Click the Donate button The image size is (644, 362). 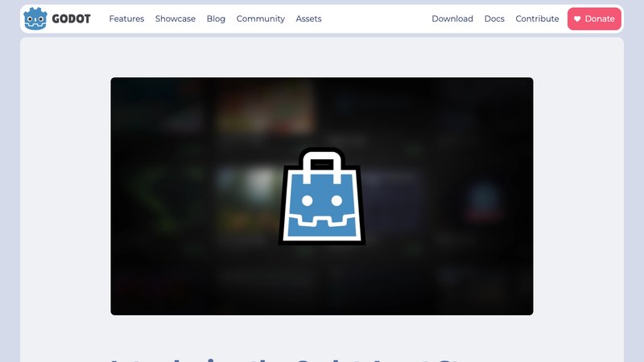coord(594,19)
